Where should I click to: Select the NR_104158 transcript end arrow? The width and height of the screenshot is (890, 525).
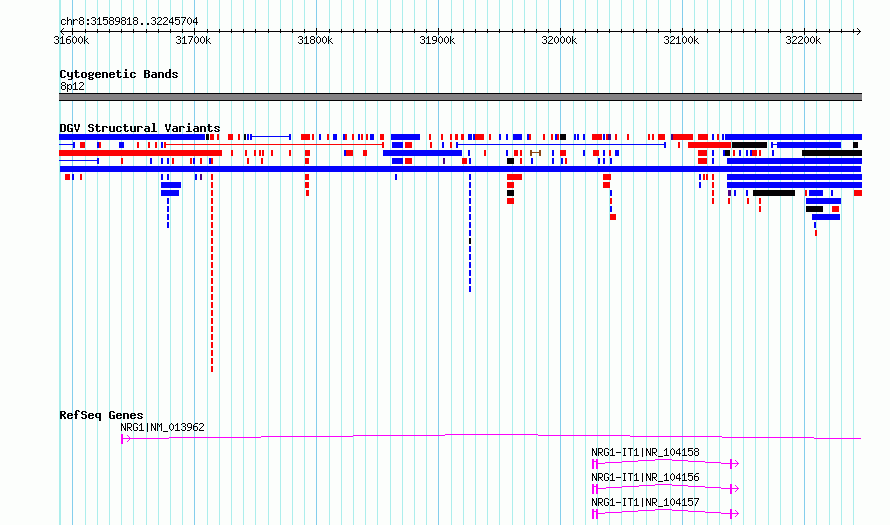(734, 464)
